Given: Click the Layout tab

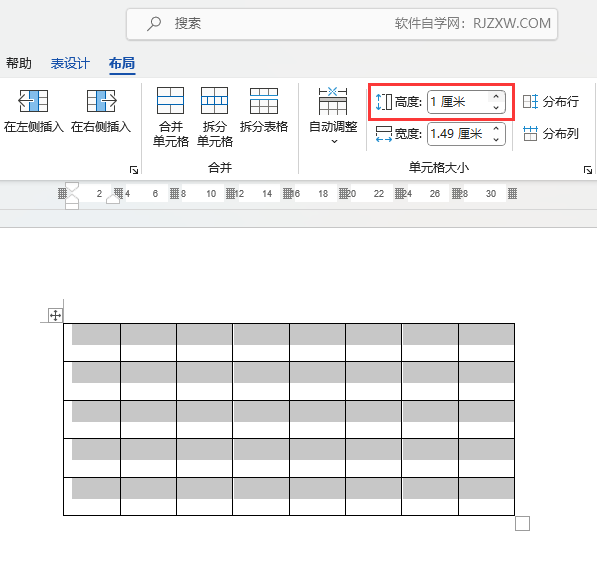Looking at the screenshot, I should [x=122, y=63].
